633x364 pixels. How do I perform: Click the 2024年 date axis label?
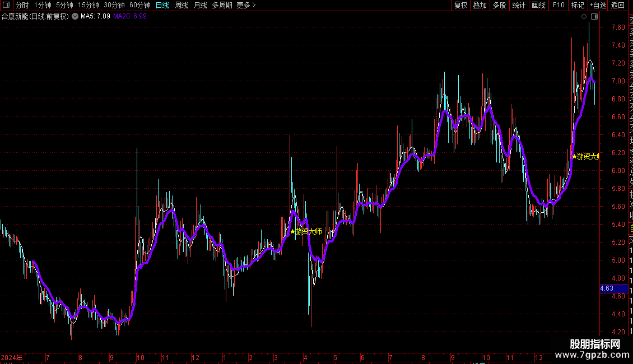click(12, 357)
